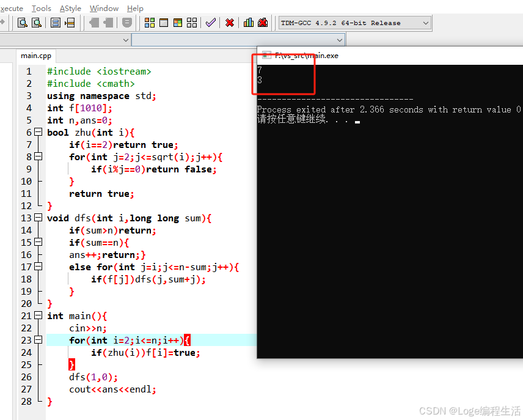
Task: Click 'bool zhu(int i){' line
Action: click(x=90, y=133)
